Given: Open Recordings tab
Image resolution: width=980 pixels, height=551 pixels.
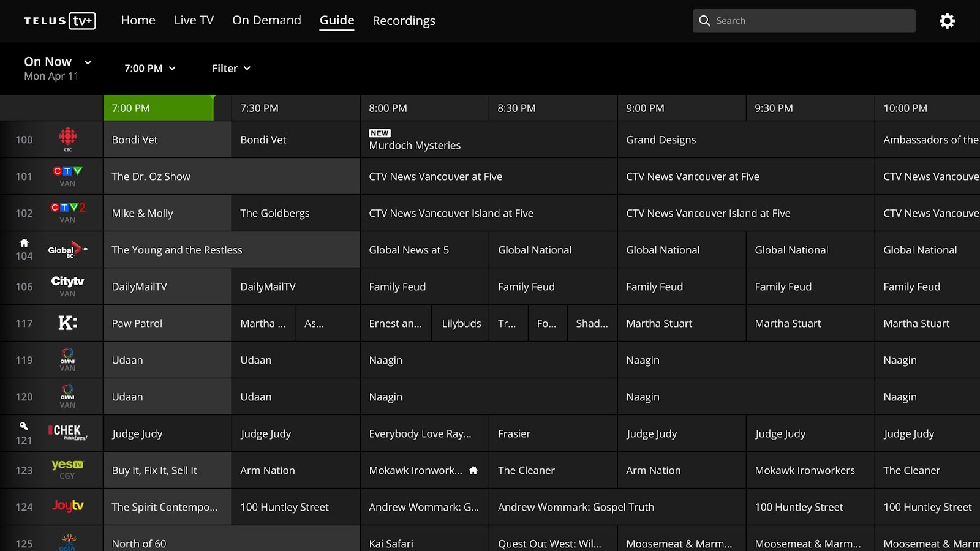Looking at the screenshot, I should coord(404,21).
